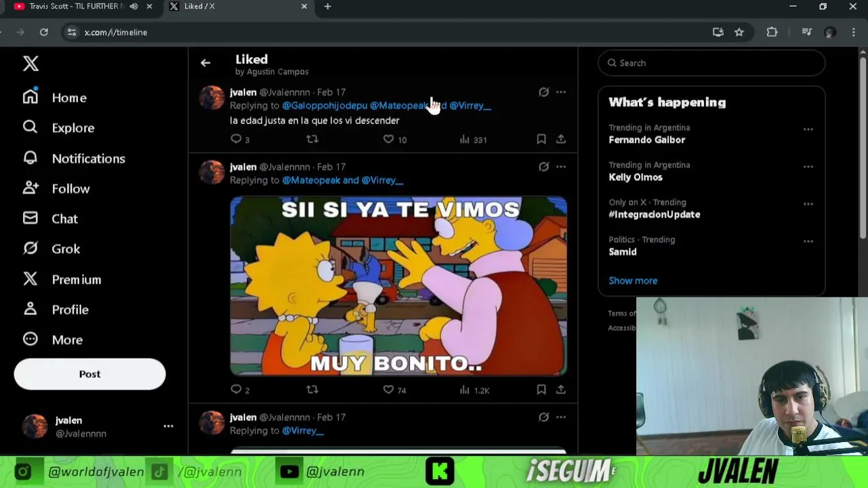The height and width of the screenshot is (488, 868).
Task: Open more options on the 'la edad justa' tweet
Action: (x=561, y=92)
